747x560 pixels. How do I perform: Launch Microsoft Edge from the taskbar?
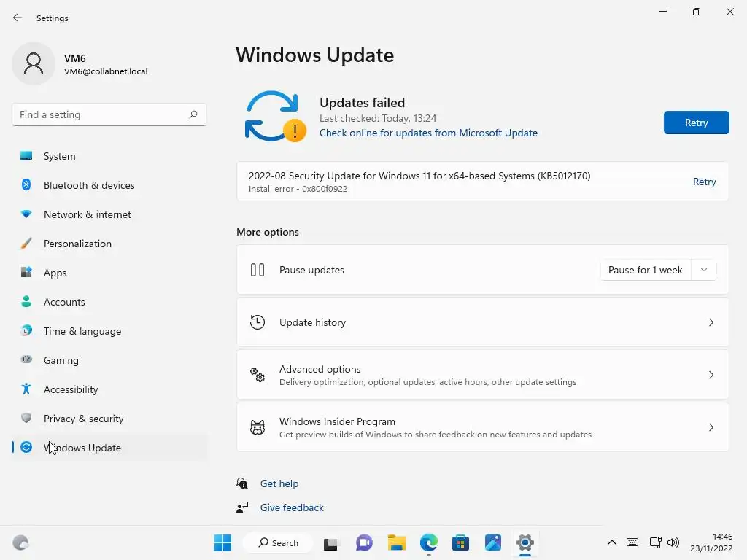point(429,542)
